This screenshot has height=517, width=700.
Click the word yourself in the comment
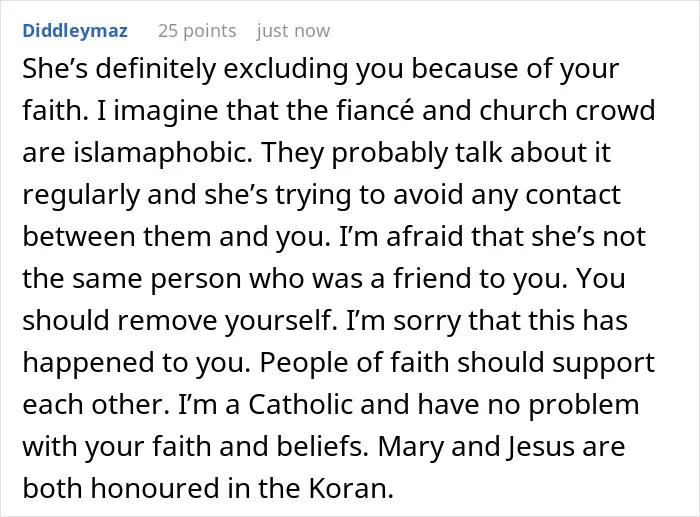(x=281, y=321)
